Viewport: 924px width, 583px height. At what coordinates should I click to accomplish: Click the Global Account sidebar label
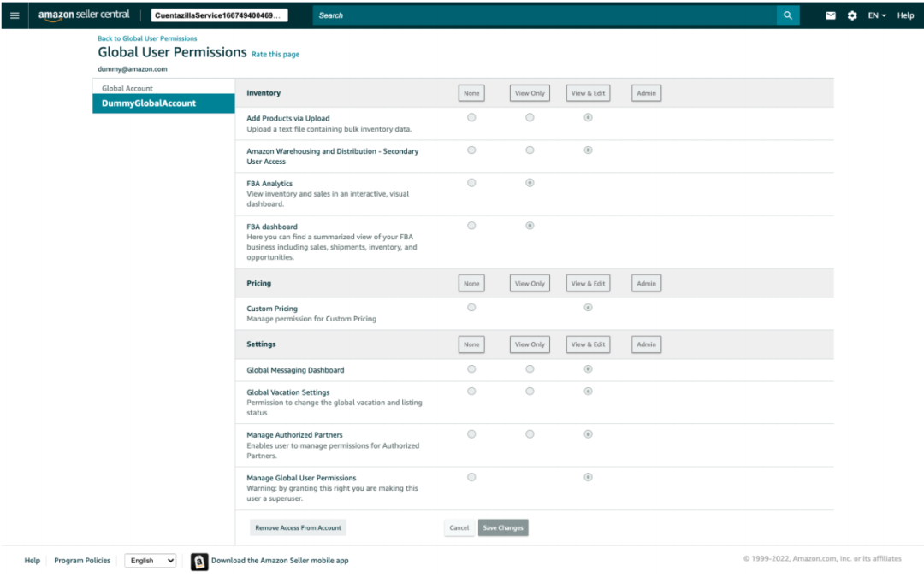pyautogui.click(x=127, y=88)
